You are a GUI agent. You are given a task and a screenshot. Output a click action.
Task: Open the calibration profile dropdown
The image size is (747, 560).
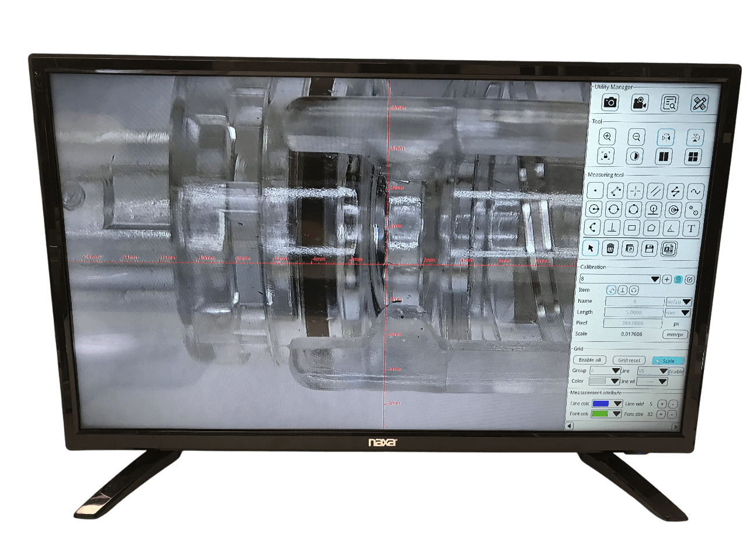point(655,279)
